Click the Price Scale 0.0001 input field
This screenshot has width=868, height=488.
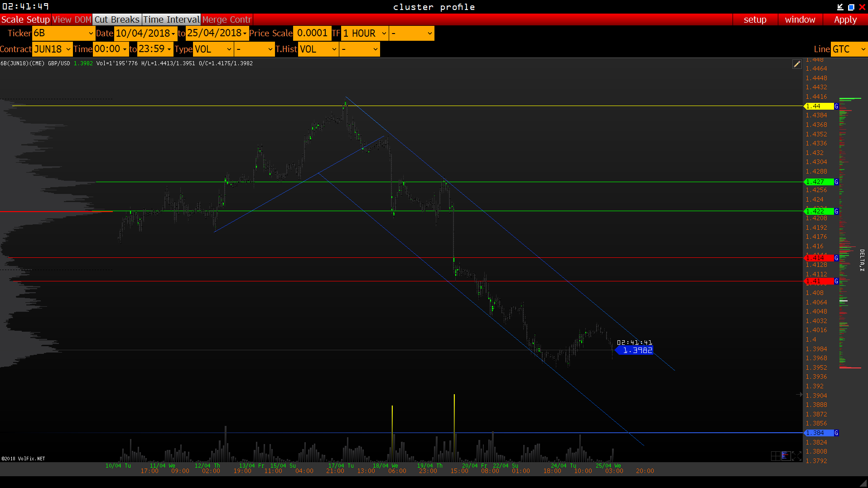(312, 33)
